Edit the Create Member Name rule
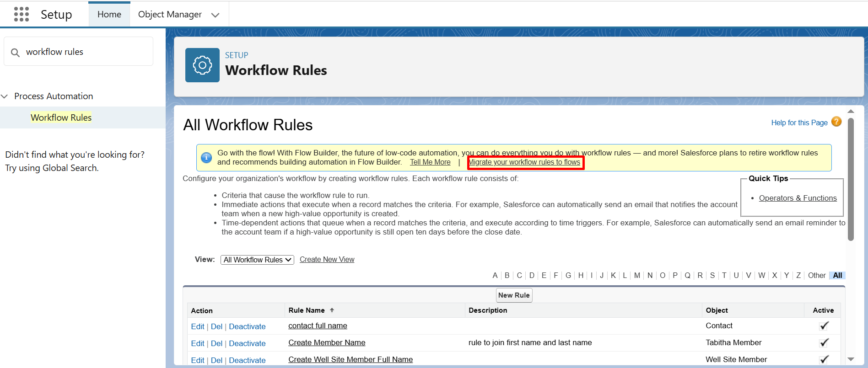Viewport: 868px width, 368px height. [198, 343]
